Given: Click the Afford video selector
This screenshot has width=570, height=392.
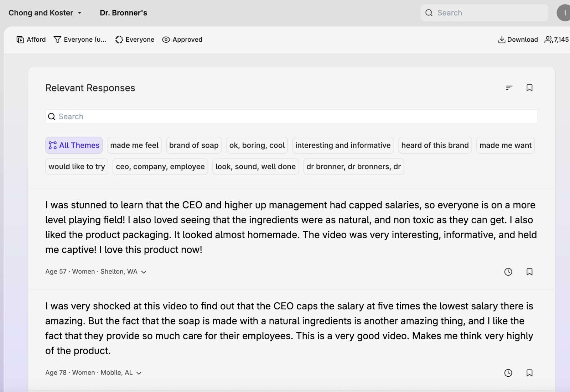Looking at the screenshot, I should click(31, 40).
